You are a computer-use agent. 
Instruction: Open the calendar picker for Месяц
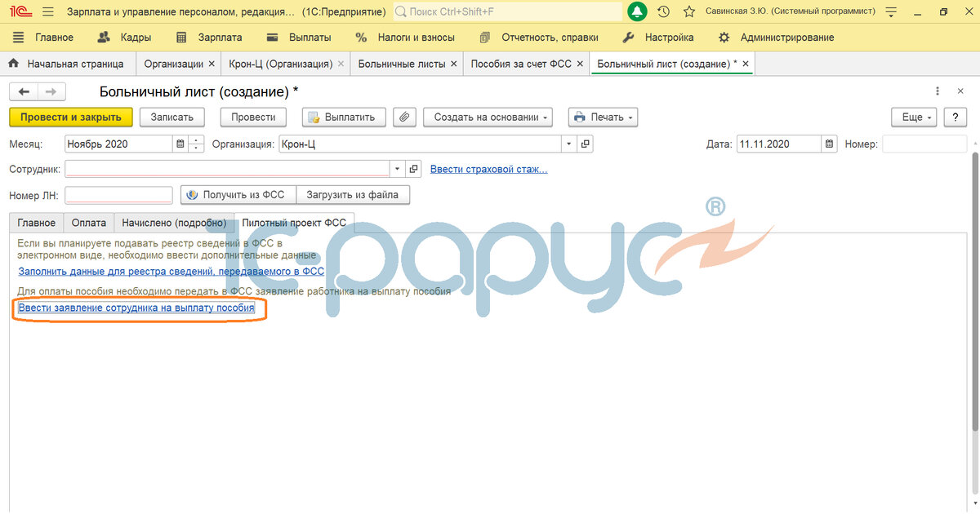pos(180,144)
